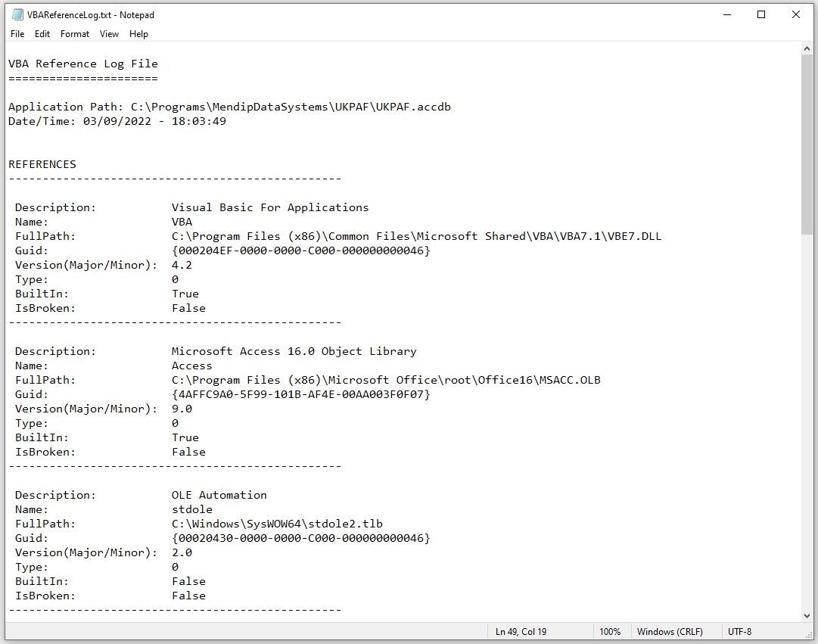Click 'Visual Basic For Applications' description
Viewport: 818px width, 644px height.
tap(269, 207)
